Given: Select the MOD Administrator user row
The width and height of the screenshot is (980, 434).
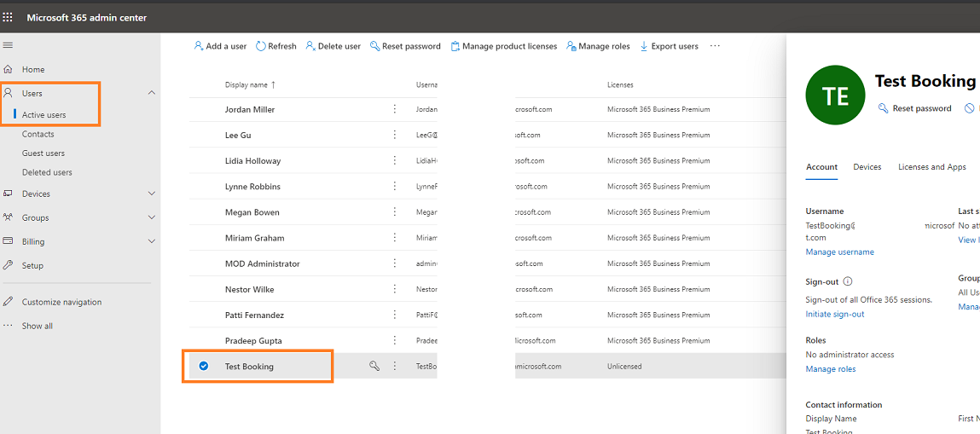Looking at the screenshot, I should pos(488,263).
